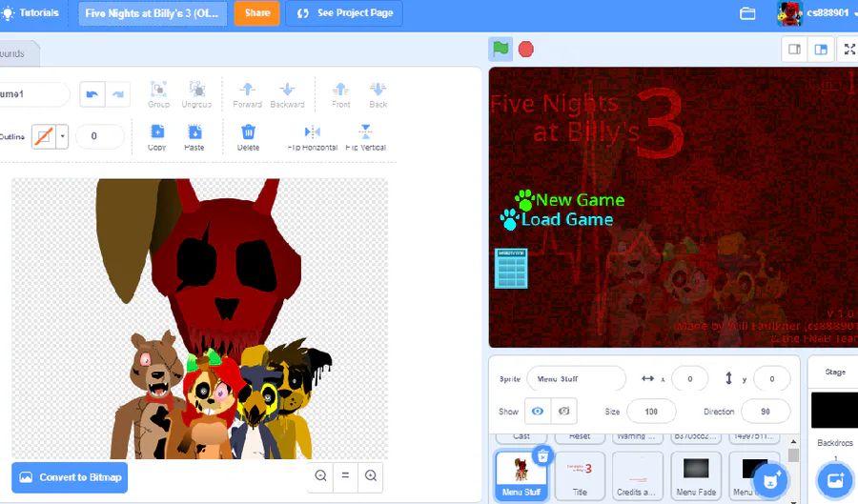
Task: Click the Paste icon in paint editor
Action: click(x=194, y=137)
